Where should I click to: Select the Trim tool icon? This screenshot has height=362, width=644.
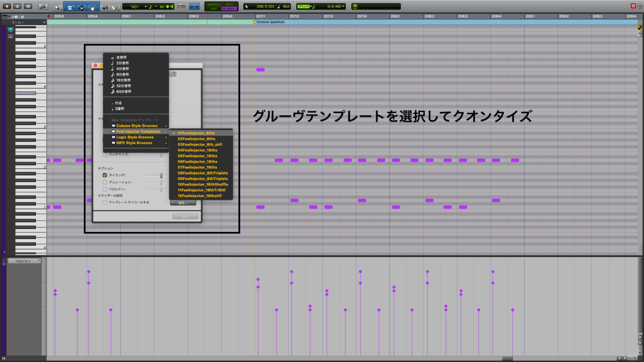(70, 7)
